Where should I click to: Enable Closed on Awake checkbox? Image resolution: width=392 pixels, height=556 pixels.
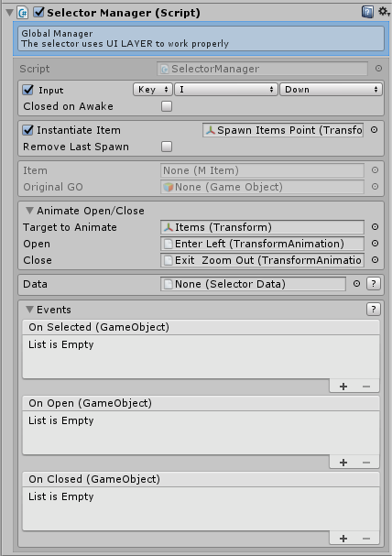(x=167, y=106)
